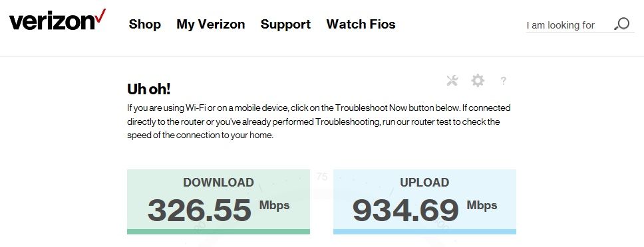Screen dimensions: 644x247
Task: Click the blue bar under Upload
Action: 424,232
